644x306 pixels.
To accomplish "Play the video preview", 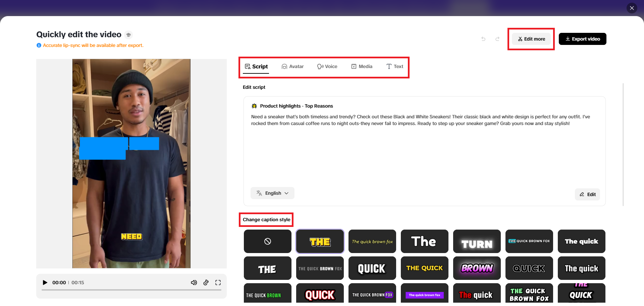I will pos(45,283).
